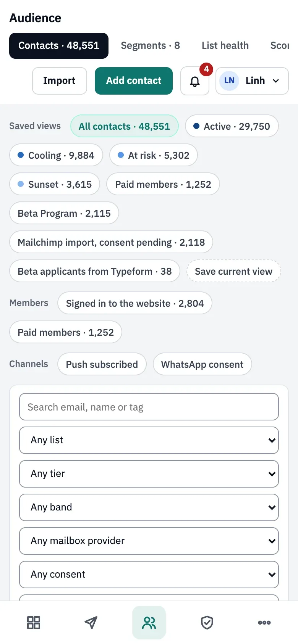
Task: Click the Channels label
Action: (x=29, y=364)
